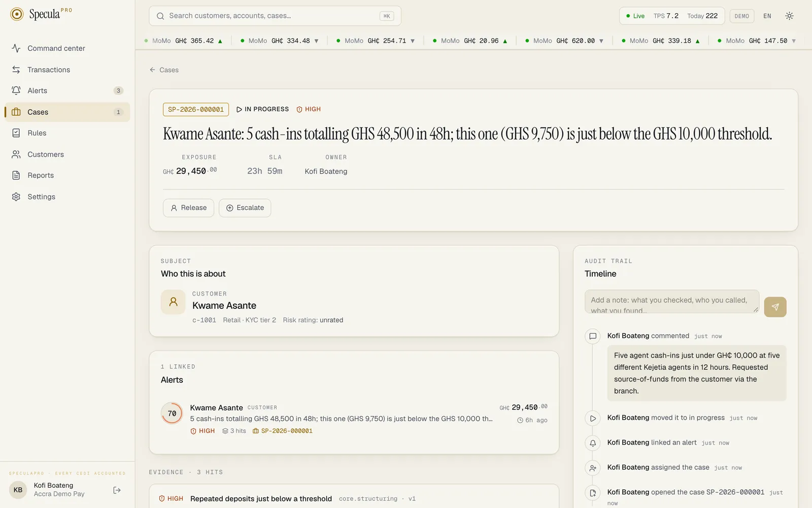Click the file icon beside opened the case
The image size is (812, 508).
(x=593, y=493)
